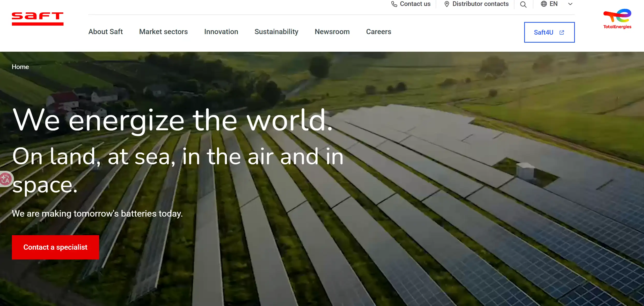
Task: Click the search magnifier icon
Action: tap(523, 4)
